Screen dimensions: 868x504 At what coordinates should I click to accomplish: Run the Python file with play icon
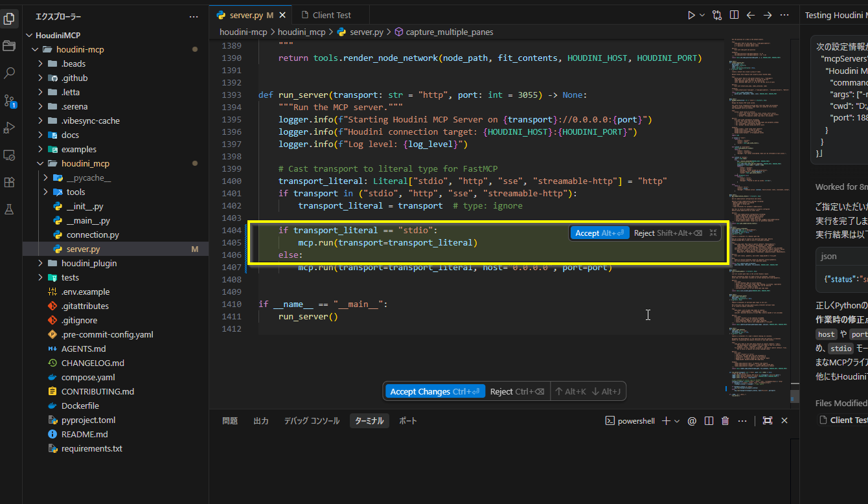(691, 15)
